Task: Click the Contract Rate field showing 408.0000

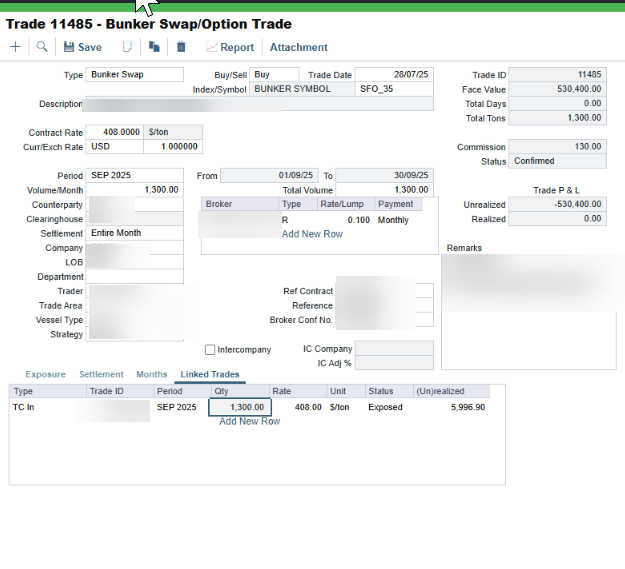Action: coord(115,132)
